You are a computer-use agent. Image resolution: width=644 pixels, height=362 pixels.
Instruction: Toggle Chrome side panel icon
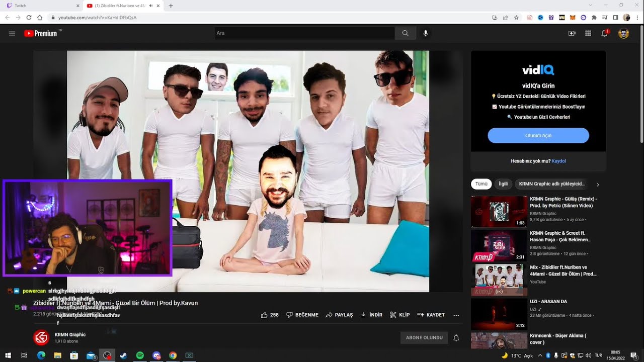pyautogui.click(x=615, y=18)
